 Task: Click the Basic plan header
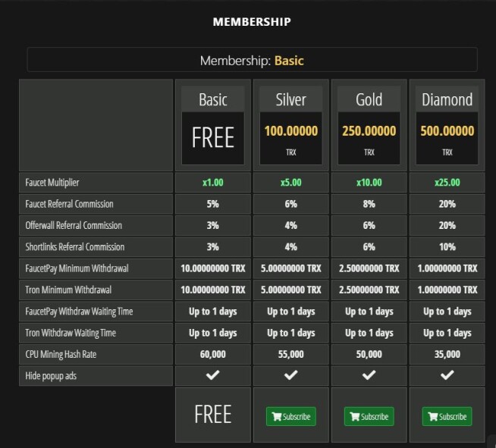coord(213,99)
